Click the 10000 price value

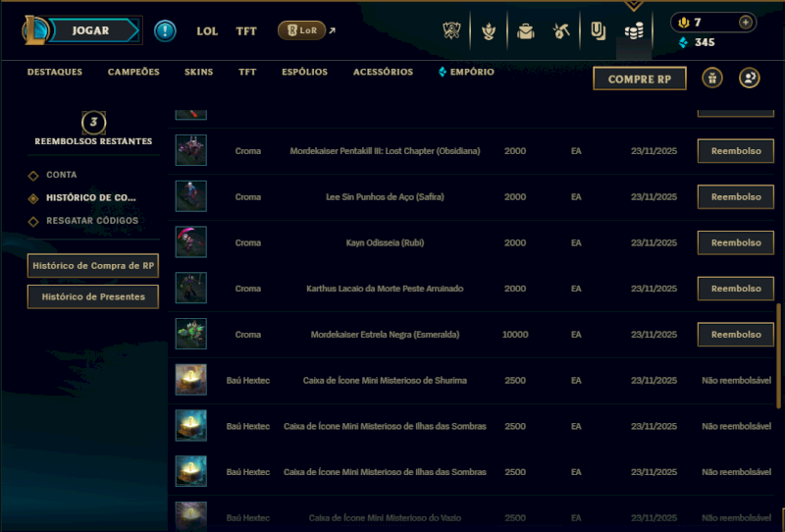pos(515,335)
